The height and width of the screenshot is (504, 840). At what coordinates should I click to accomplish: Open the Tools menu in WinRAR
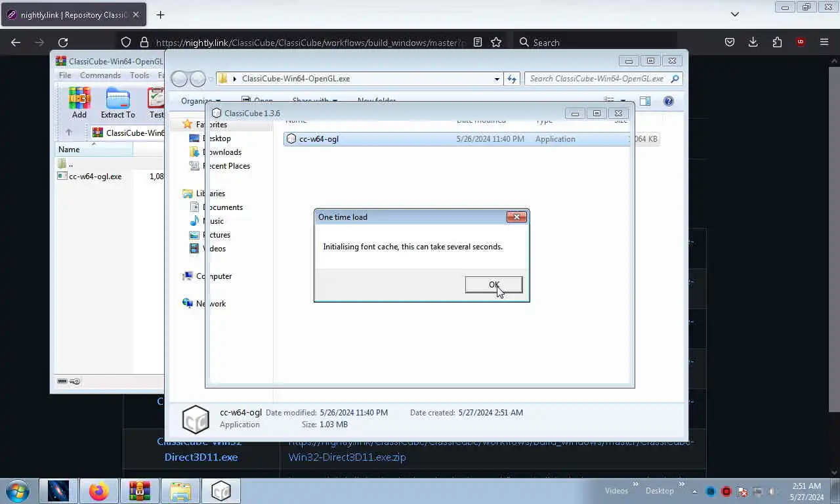(139, 75)
